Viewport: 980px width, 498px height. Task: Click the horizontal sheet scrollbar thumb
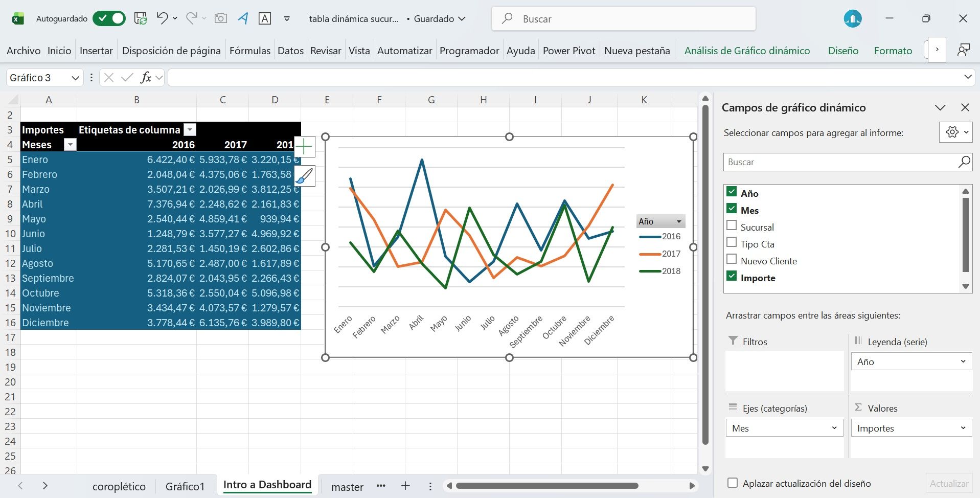(x=547, y=486)
